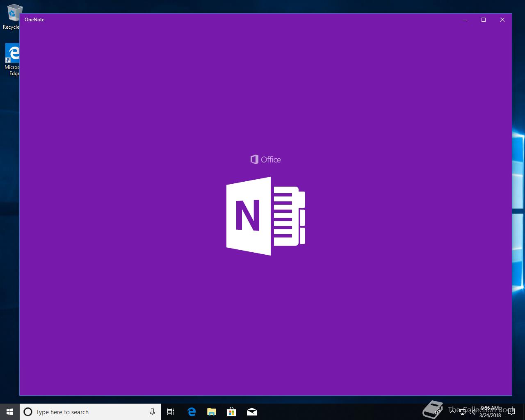The image size is (525, 420).
Task: Open the network status tray icon
Action: pyautogui.click(x=462, y=412)
